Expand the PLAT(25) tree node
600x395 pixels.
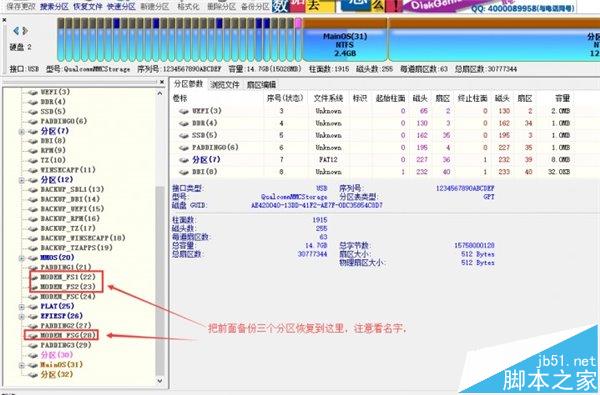point(22,307)
